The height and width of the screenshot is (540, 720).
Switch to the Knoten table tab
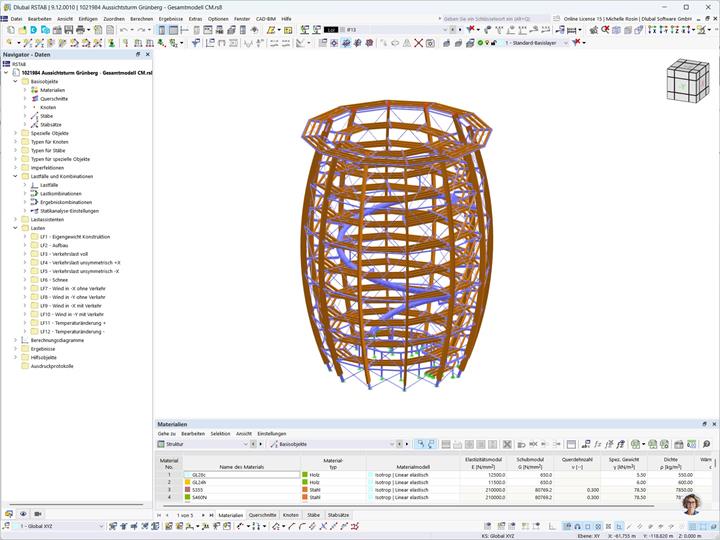point(291,515)
